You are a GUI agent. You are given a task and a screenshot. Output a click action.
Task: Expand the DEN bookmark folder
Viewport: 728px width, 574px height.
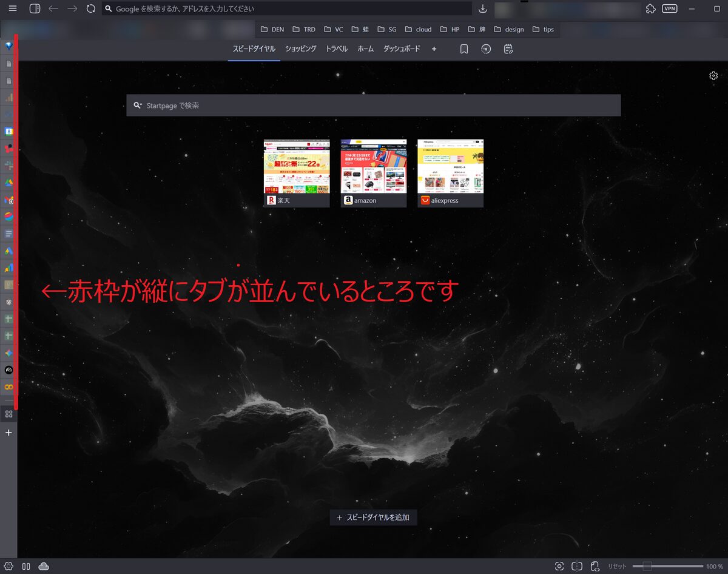pyautogui.click(x=272, y=29)
